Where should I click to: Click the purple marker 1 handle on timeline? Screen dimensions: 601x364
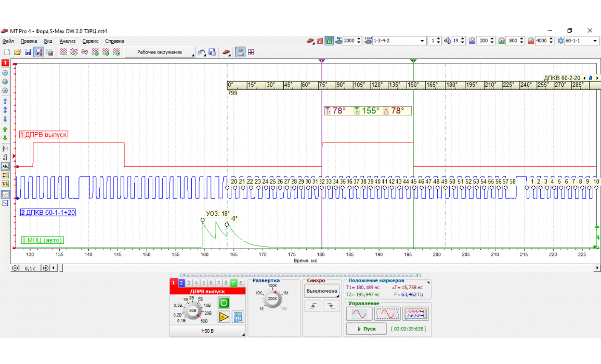pyautogui.click(x=322, y=61)
